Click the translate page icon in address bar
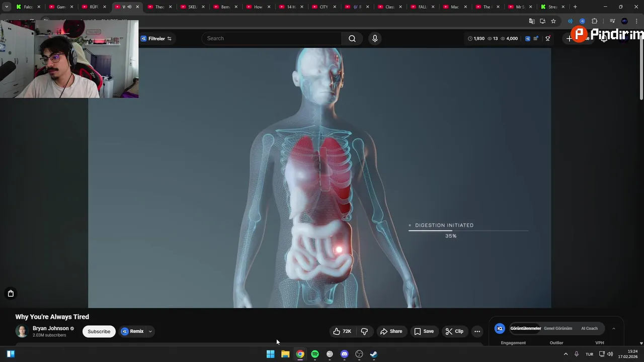 pyautogui.click(x=532, y=21)
